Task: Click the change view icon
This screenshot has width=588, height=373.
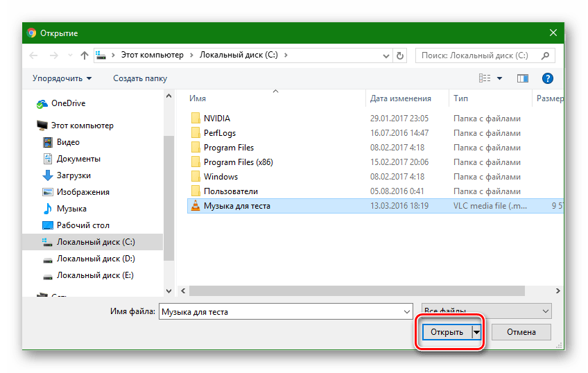Action: (x=485, y=78)
